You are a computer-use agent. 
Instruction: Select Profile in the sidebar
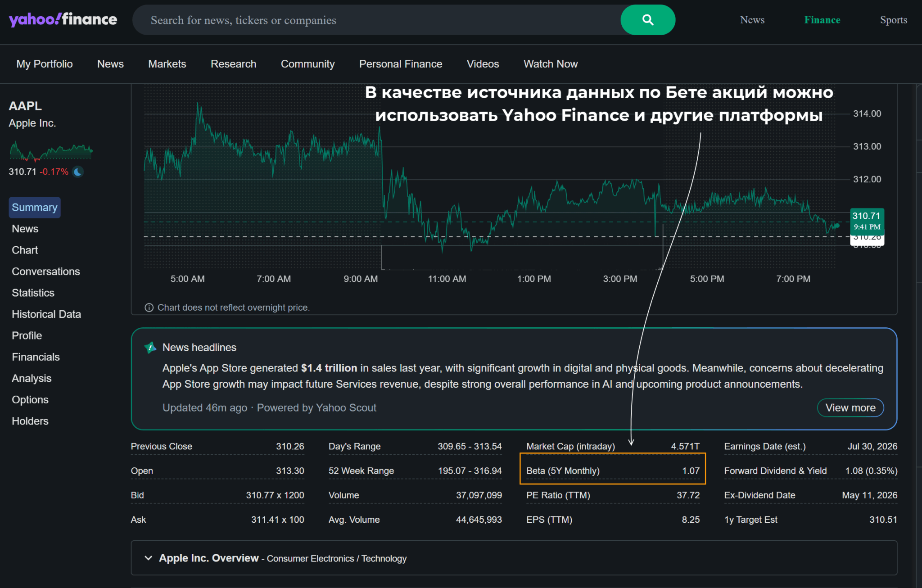(x=27, y=336)
